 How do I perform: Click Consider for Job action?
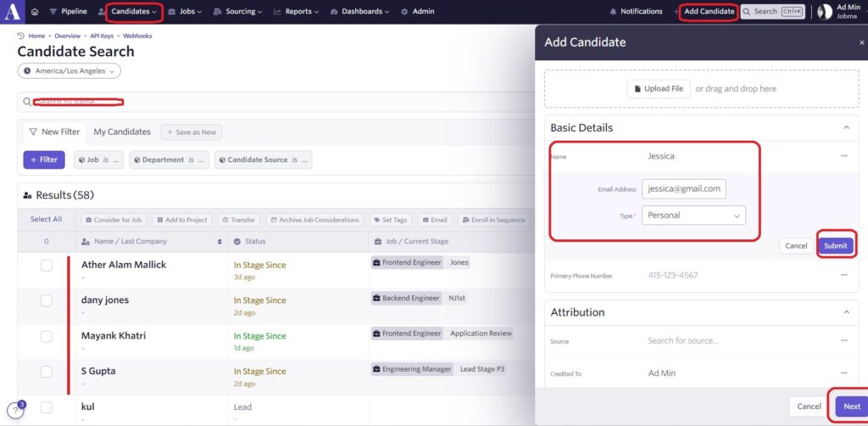pyautogui.click(x=114, y=220)
